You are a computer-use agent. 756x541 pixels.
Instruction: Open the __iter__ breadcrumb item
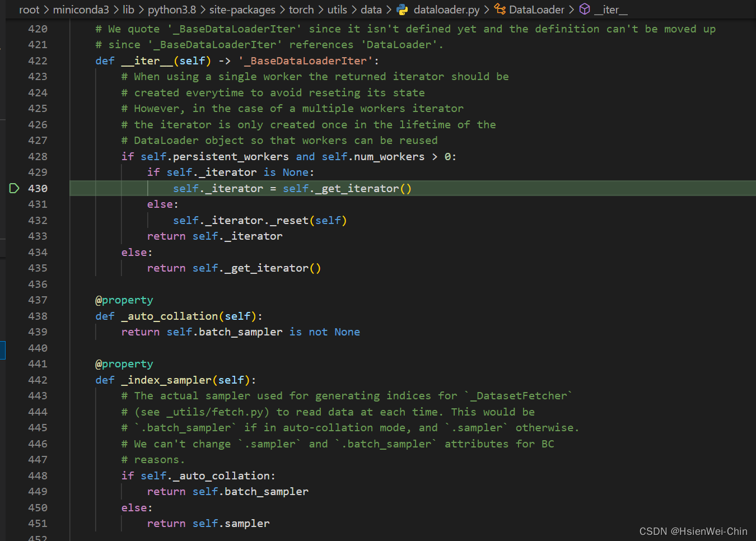pos(610,10)
